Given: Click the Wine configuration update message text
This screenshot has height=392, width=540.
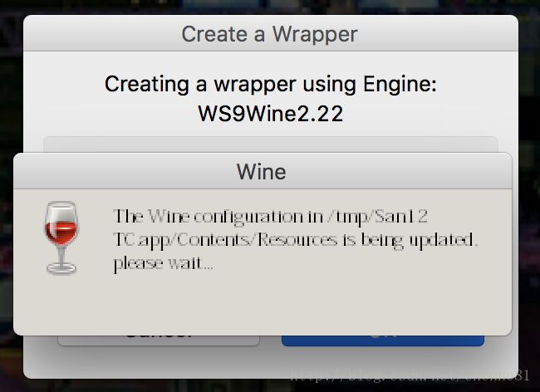Looking at the screenshot, I should pyautogui.click(x=296, y=240).
